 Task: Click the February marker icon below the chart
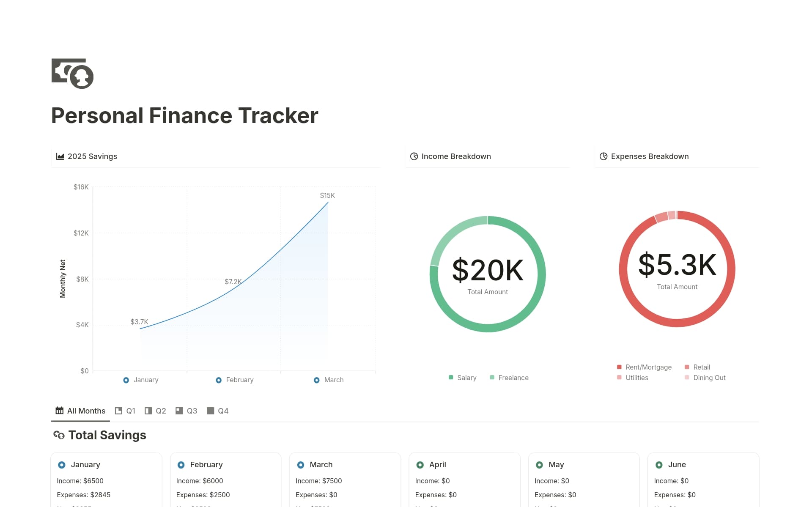click(x=219, y=380)
